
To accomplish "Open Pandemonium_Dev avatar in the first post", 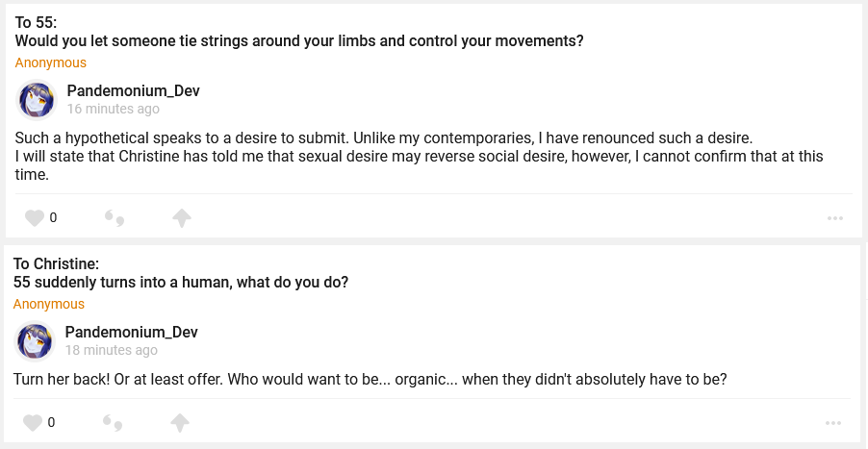I will tap(37, 100).
